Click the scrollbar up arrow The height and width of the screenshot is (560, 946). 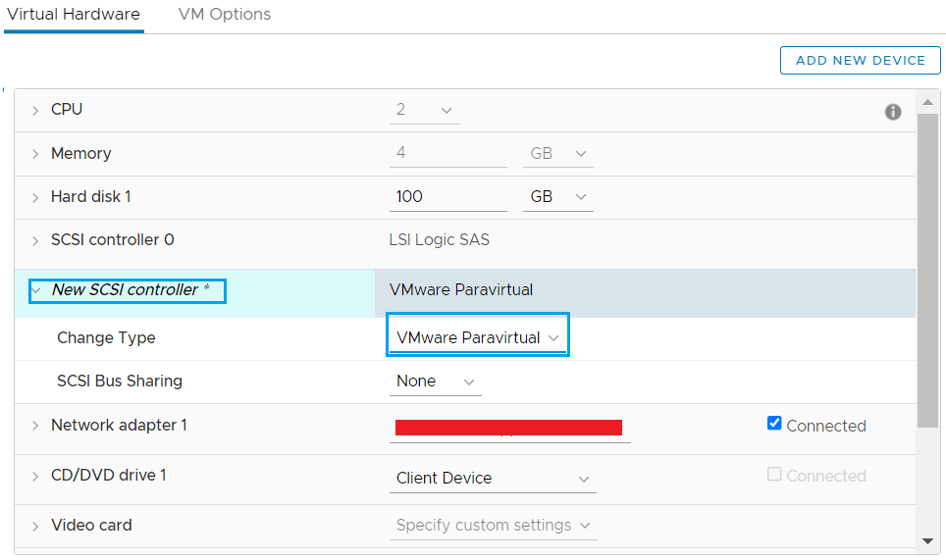pyautogui.click(x=928, y=102)
